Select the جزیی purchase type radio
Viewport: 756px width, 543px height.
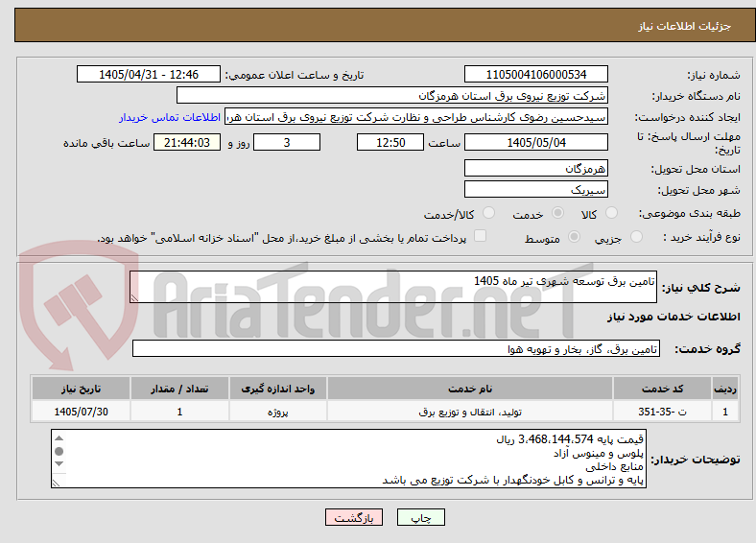(x=636, y=236)
